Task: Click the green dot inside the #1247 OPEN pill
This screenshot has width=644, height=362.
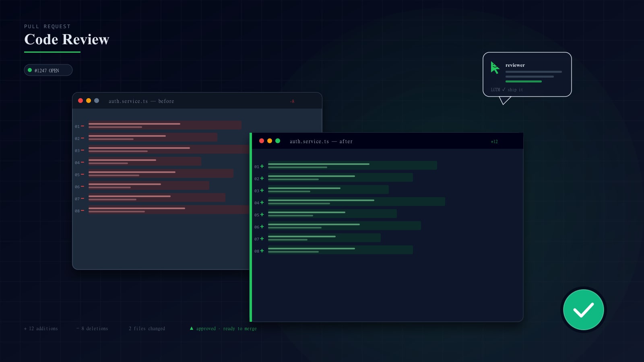Action: click(30, 70)
